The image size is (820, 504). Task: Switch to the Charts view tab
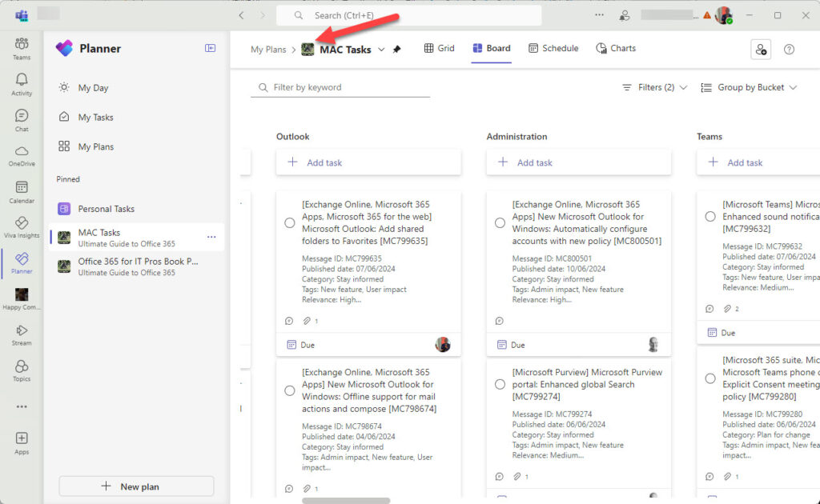point(616,48)
